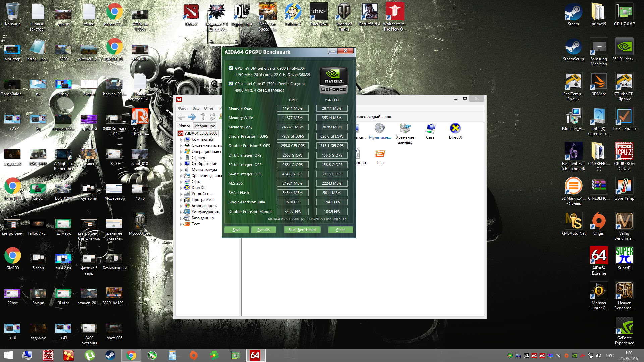This screenshot has width=644, height=362.
Task: Open the Тест icon in right pane
Action: 380,154
